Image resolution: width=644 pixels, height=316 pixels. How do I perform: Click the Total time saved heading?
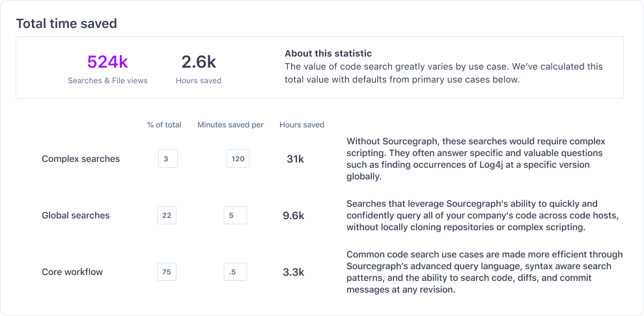(66, 23)
